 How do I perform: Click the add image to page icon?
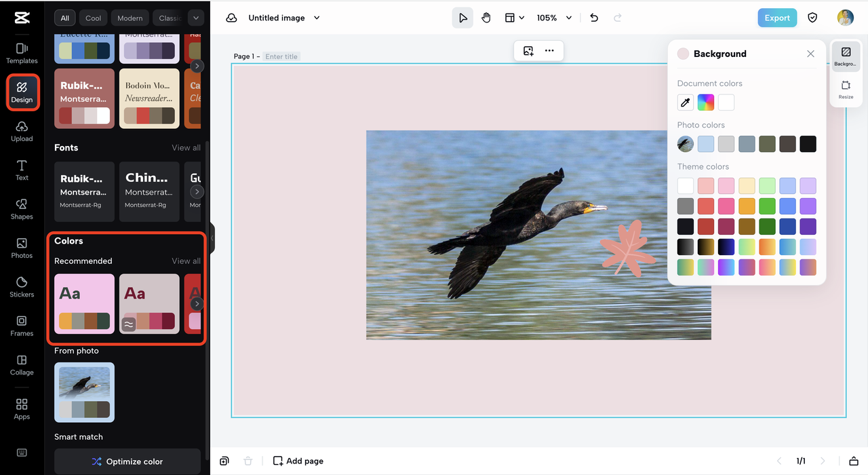pos(528,51)
